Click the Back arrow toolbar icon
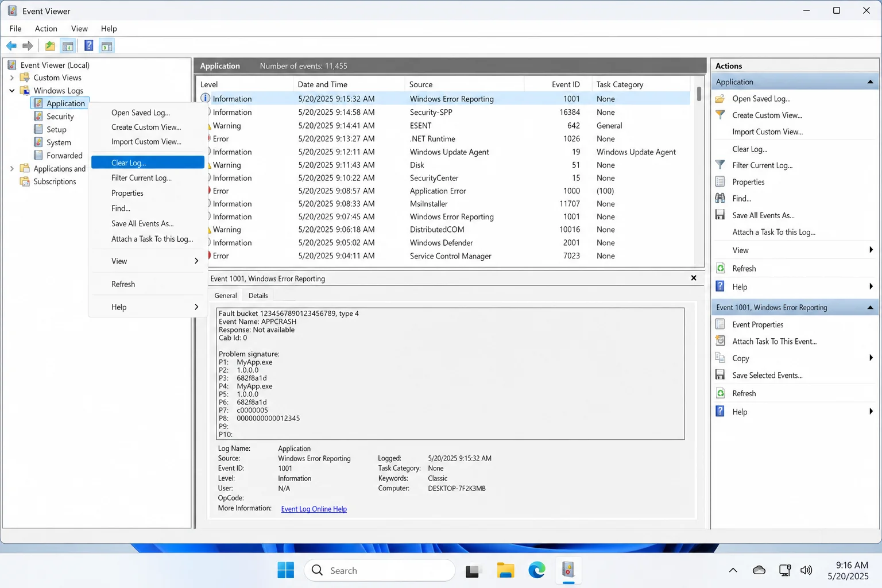Screen dimensions: 882x588 pyautogui.click(x=11, y=46)
